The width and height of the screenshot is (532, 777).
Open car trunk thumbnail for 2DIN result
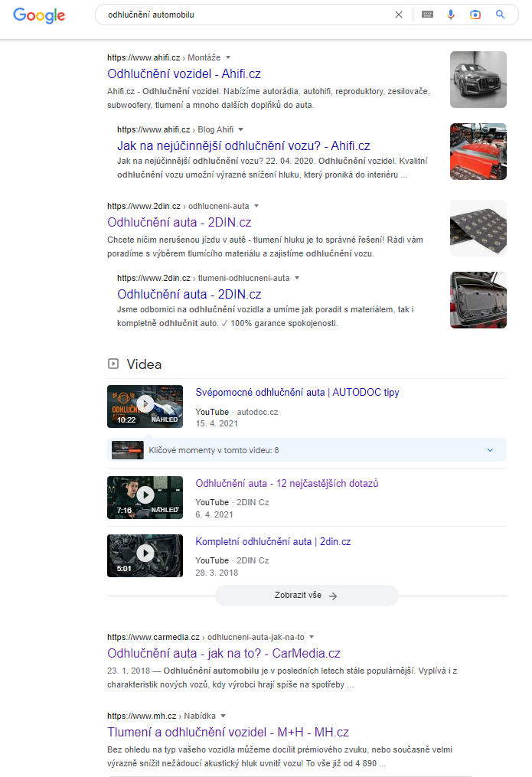tap(478, 300)
